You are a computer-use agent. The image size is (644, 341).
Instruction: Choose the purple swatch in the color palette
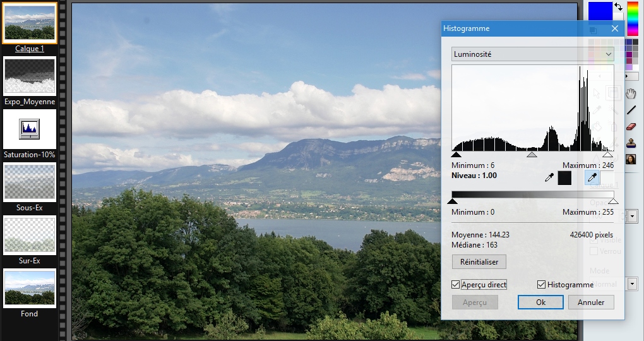(x=629, y=55)
